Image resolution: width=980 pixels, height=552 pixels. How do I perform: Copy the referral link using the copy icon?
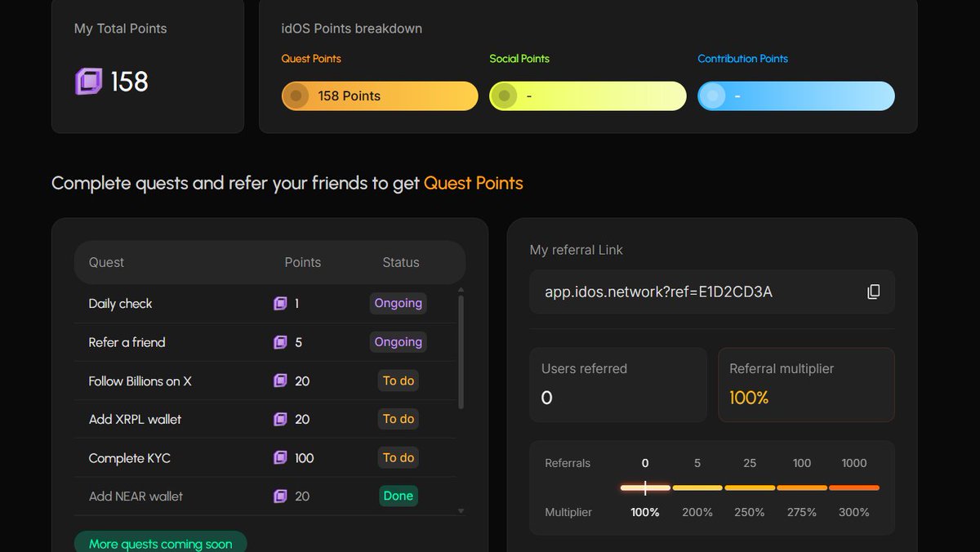click(873, 292)
